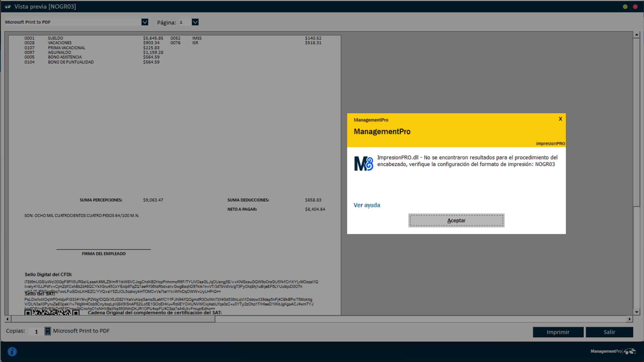Click the green window control button
The height and width of the screenshot is (362, 644).
point(625,6)
